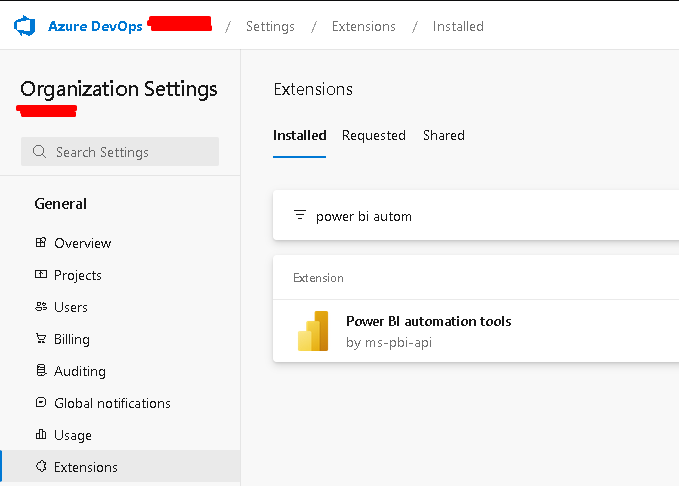Open Power BI automation tools extension
Viewport: 679px width, 486px height.
tap(428, 321)
